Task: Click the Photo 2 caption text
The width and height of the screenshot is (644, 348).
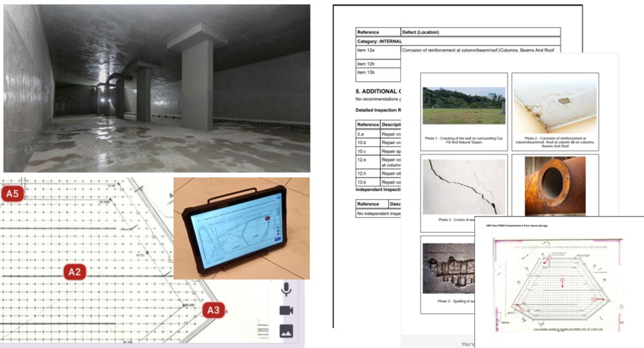Action: tap(555, 143)
